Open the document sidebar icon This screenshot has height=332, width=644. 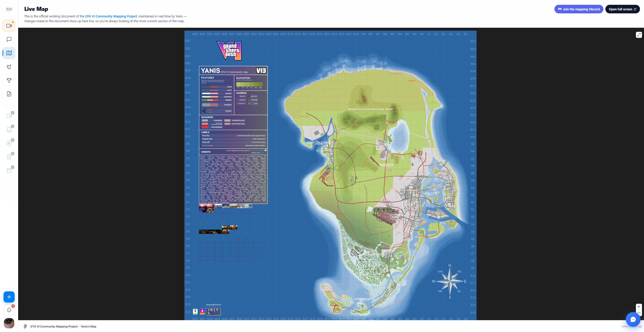pos(9,94)
